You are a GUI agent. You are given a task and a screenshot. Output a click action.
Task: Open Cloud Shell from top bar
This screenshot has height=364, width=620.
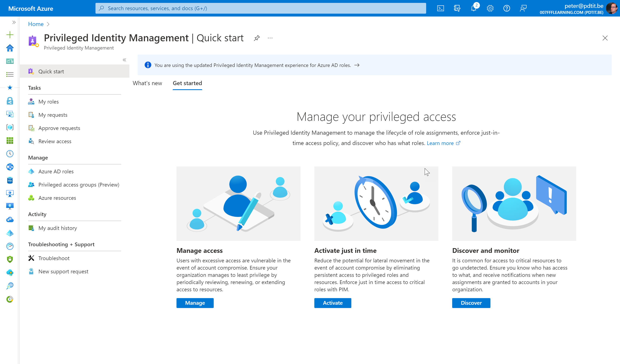point(440,8)
